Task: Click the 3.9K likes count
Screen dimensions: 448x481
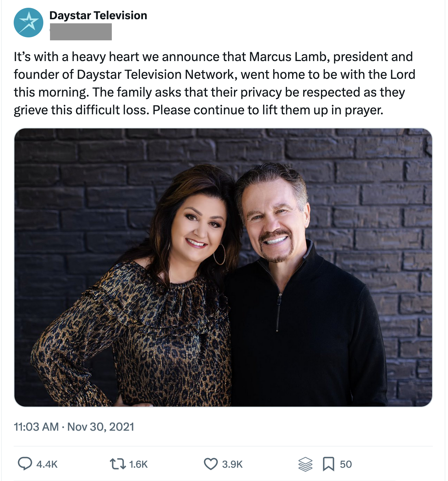Action: [232, 464]
